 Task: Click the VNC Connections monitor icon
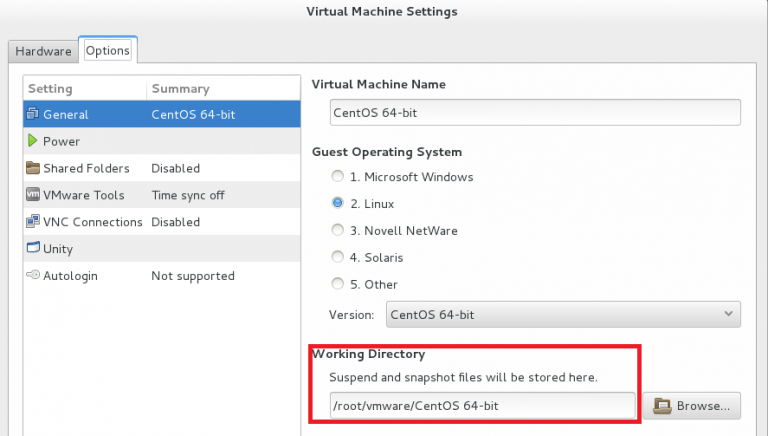(x=33, y=221)
